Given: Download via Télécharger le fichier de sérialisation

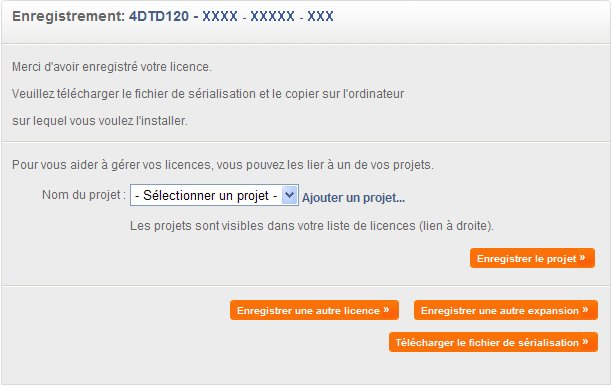Looking at the screenshot, I should [x=493, y=342].
